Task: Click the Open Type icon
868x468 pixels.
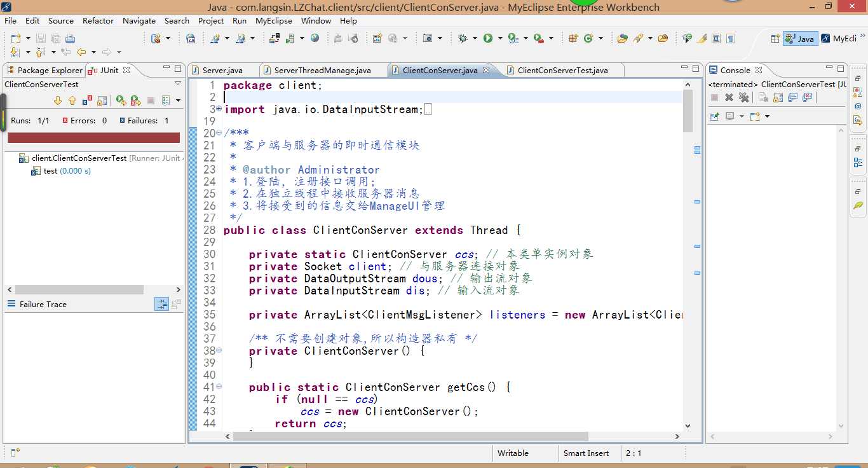Action: 622,38
